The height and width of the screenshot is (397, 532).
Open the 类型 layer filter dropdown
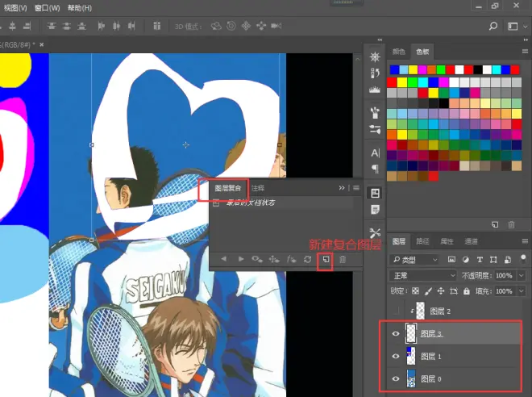[414, 260]
